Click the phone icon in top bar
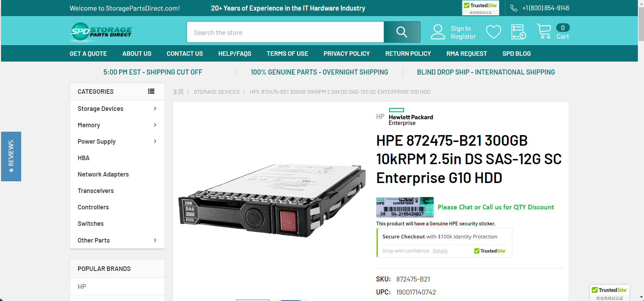 pyautogui.click(x=514, y=8)
